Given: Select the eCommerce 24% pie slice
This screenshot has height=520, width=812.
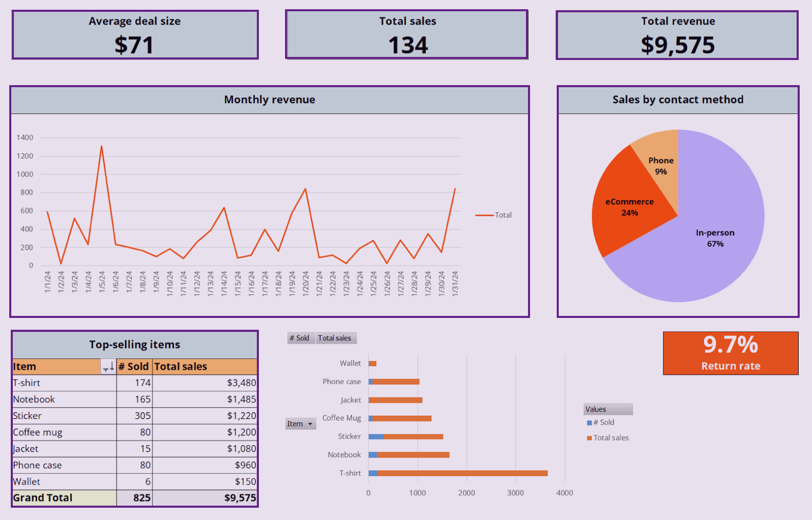Looking at the screenshot, I should pyautogui.click(x=630, y=207).
